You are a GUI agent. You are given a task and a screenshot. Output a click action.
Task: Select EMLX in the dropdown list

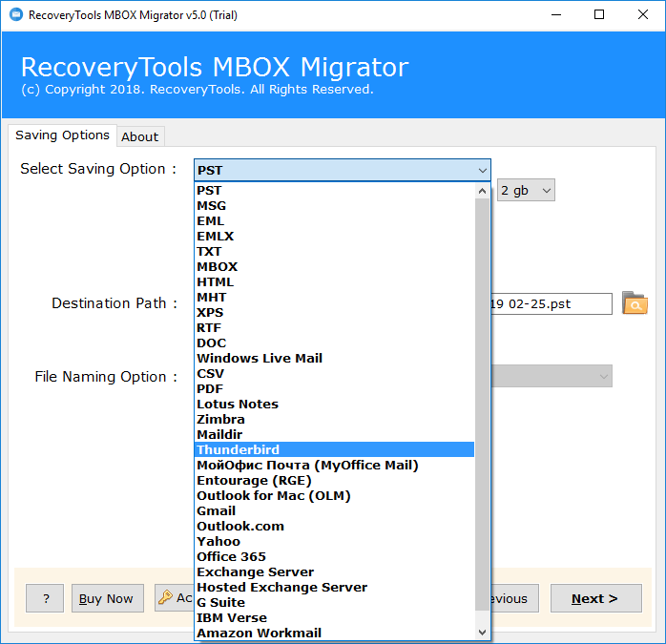[335, 237]
